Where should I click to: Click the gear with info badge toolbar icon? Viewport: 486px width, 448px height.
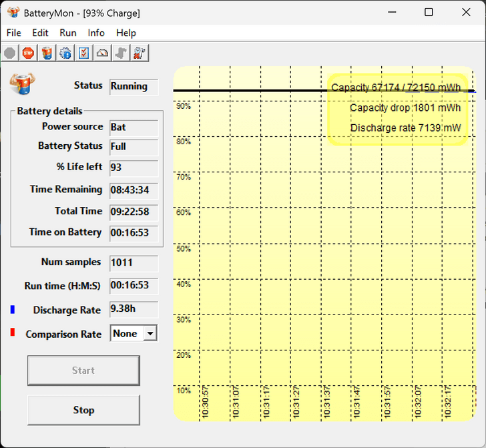(x=65, y=53)
